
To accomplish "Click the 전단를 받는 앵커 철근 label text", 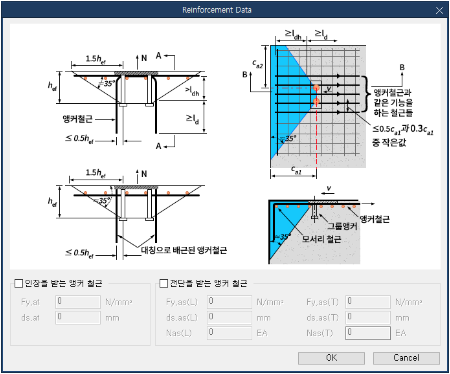I will (209, 284).
